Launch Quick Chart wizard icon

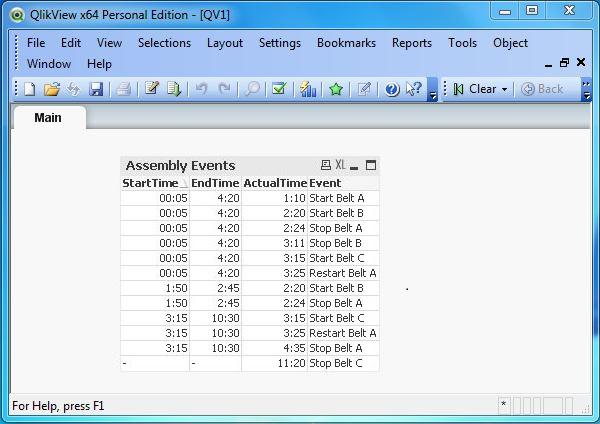coord(308,89)
